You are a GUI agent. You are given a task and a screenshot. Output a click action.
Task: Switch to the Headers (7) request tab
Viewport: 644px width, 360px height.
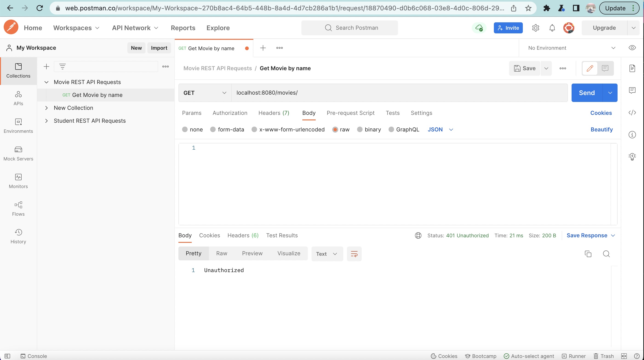tap(274, 113)
